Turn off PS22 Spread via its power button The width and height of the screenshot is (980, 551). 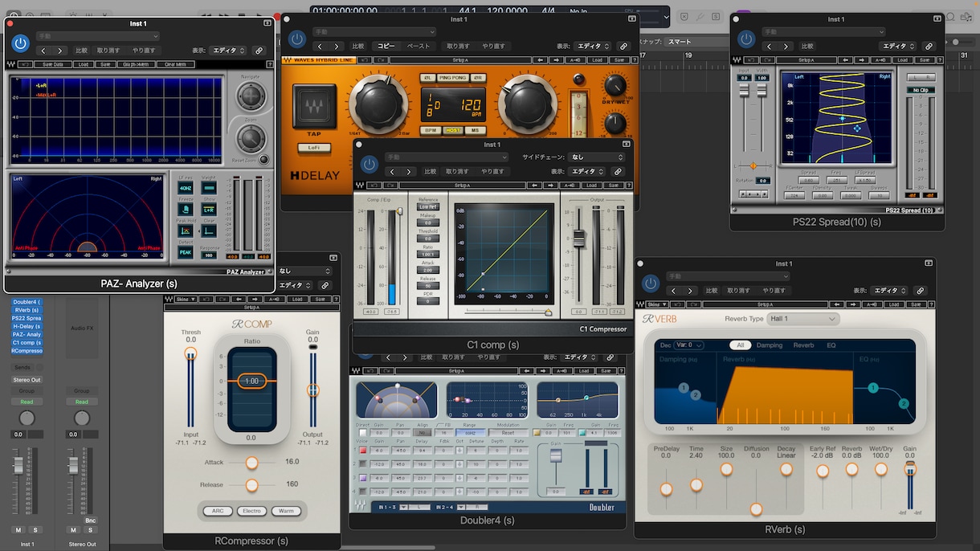(x=746, y=39)
